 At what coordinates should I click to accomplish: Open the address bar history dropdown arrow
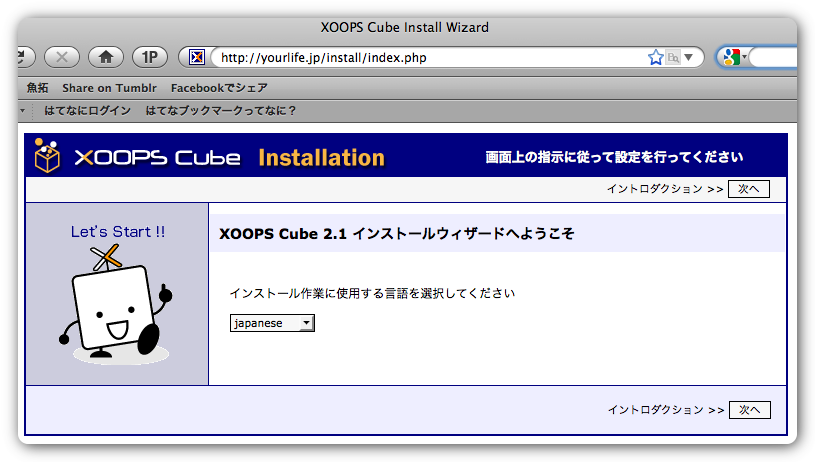point(689,57)
